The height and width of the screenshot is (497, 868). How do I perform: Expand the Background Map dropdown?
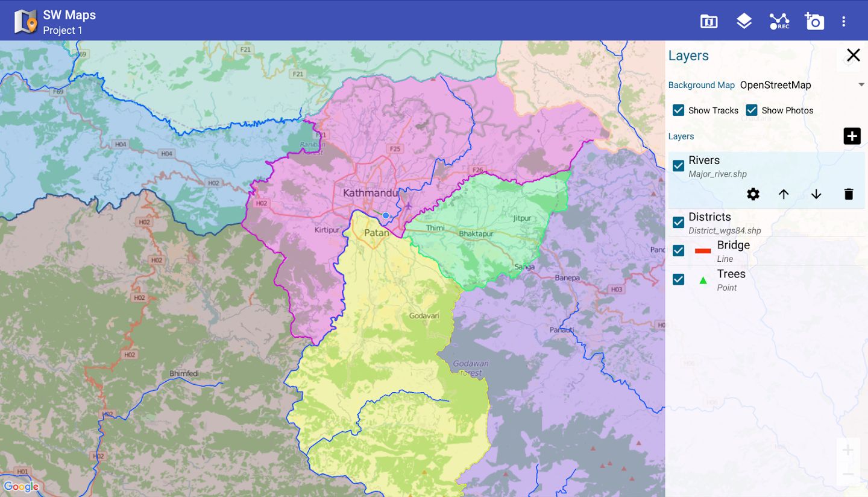(861, 85)
